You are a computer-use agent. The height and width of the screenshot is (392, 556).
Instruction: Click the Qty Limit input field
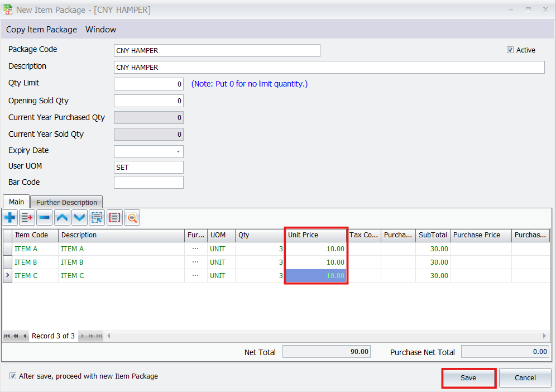148,84
